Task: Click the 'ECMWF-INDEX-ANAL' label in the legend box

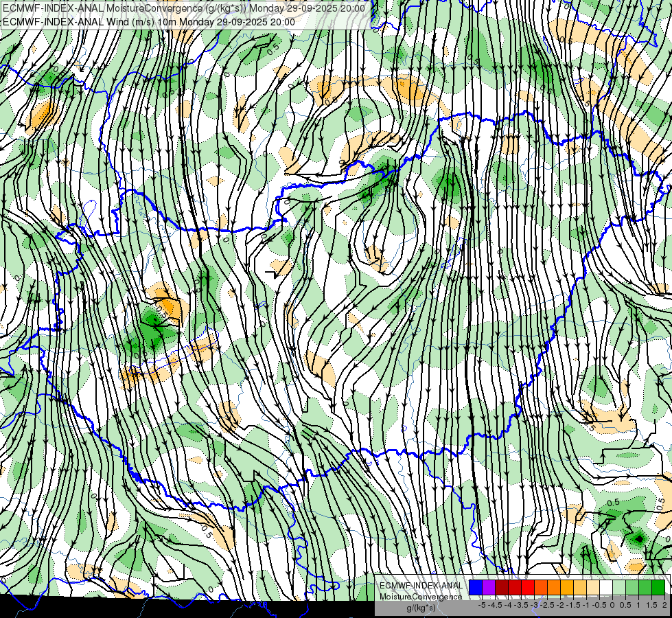Action: click(x=421, y=586)
